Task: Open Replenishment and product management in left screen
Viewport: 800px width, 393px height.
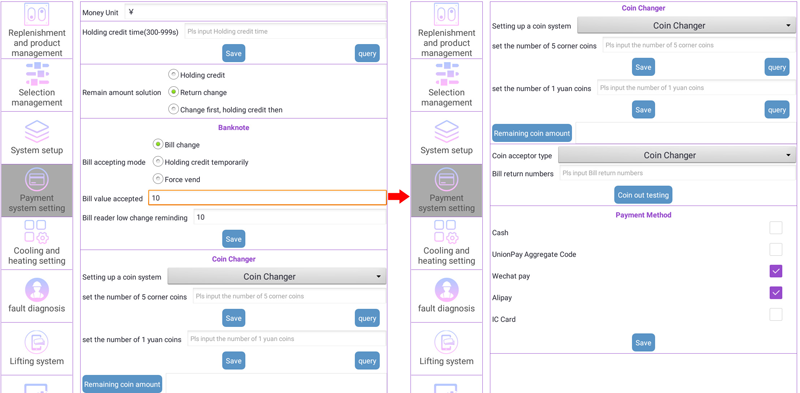Action: (x=37, y=31)
